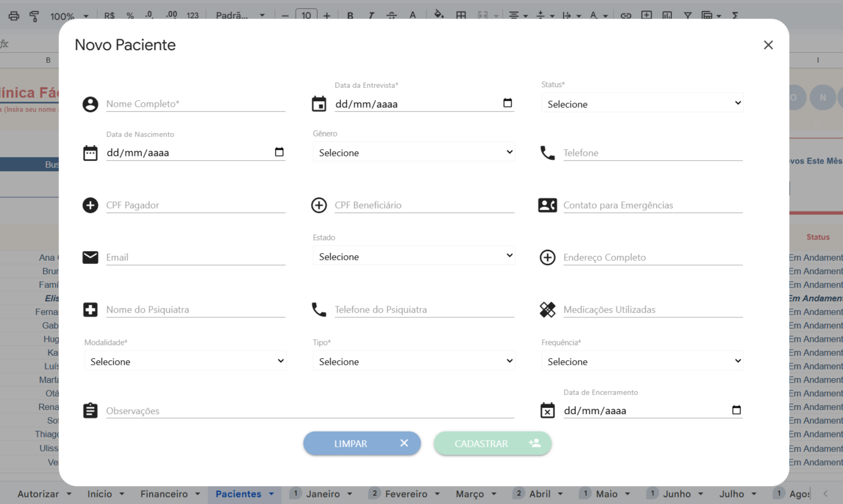Toggle bold formatting in toolbar

(x=350, y=15)
